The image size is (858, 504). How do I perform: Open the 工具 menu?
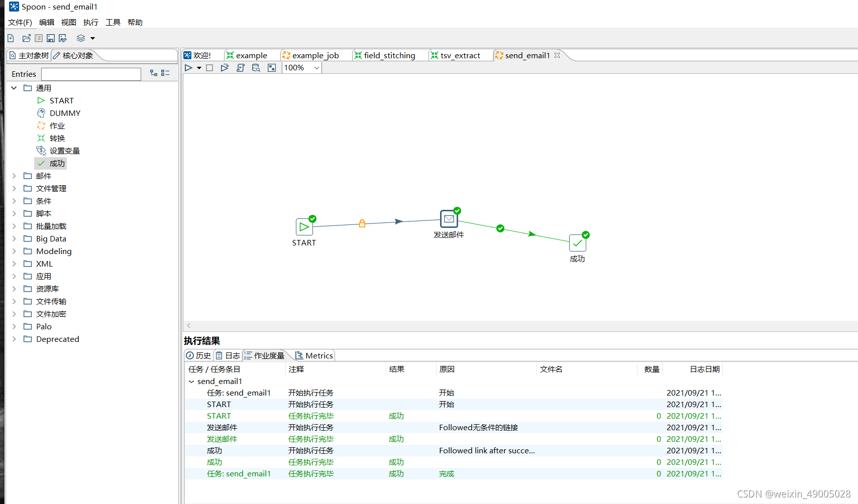(113, 22)
